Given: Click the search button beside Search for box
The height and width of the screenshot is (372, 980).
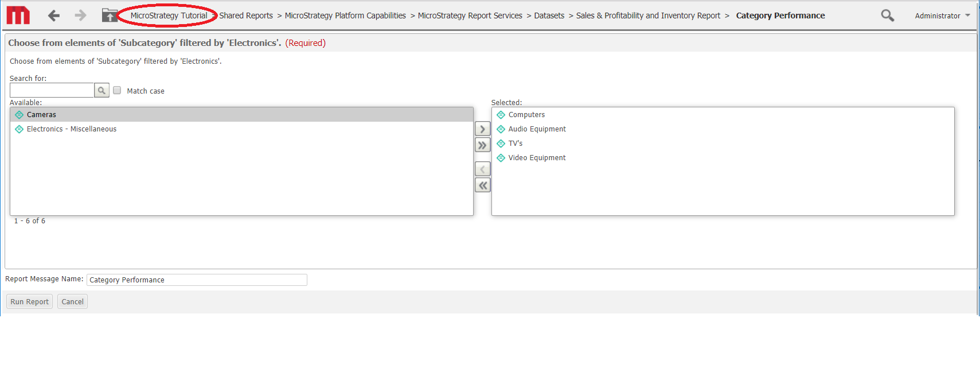Looking at the screenshot, I should coord(101,90).
